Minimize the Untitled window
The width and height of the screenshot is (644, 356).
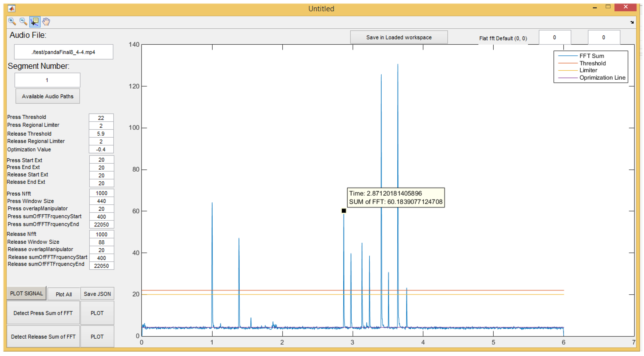click(595, 8)
